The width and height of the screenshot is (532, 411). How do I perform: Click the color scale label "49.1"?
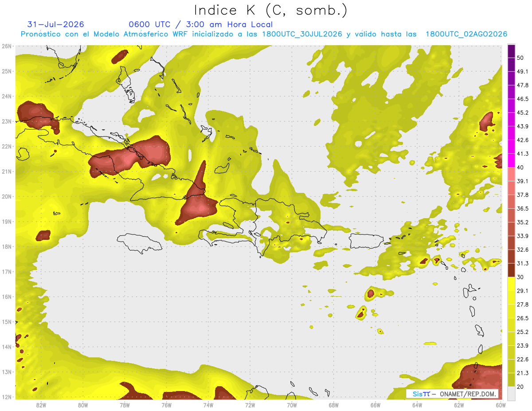point(522,71)
